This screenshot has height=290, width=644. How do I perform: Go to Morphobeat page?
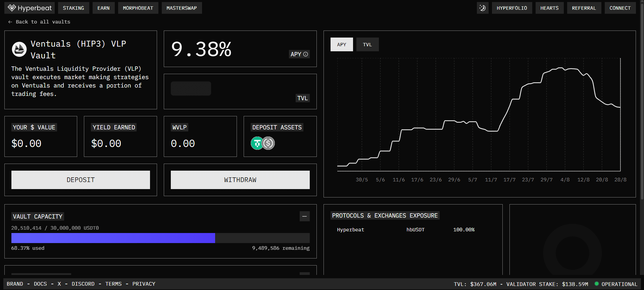click(138, 8)
